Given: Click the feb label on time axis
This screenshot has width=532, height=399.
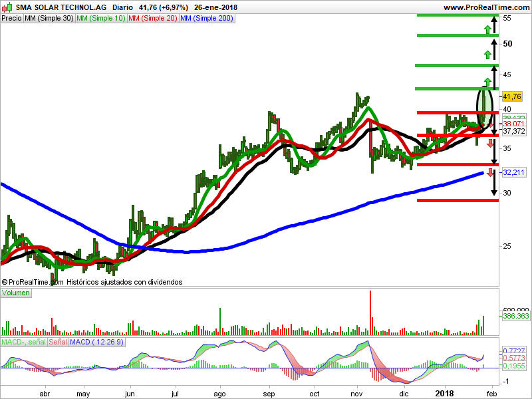Looking at the screenshot, I should (x=491, y=394).
